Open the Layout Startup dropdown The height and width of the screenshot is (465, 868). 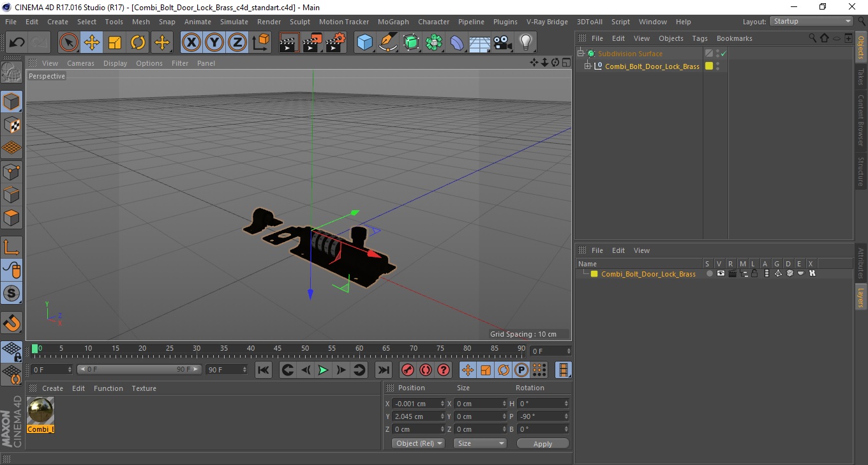(812, 21)
